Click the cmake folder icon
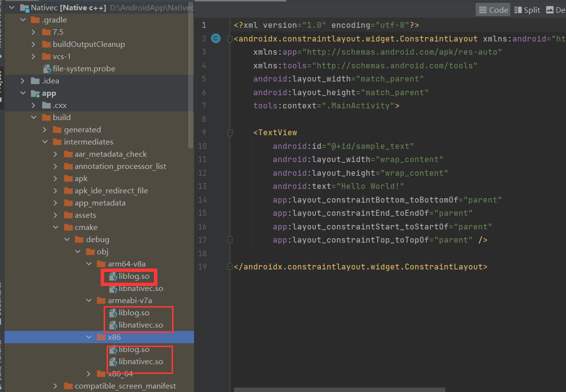The width and height of the screenshot is (566, 392). pyautogui.click(x=68, y=227)
